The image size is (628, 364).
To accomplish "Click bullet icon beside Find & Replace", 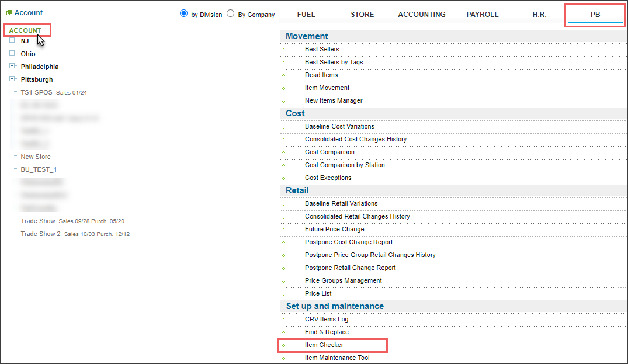I will tap(284, 332).
